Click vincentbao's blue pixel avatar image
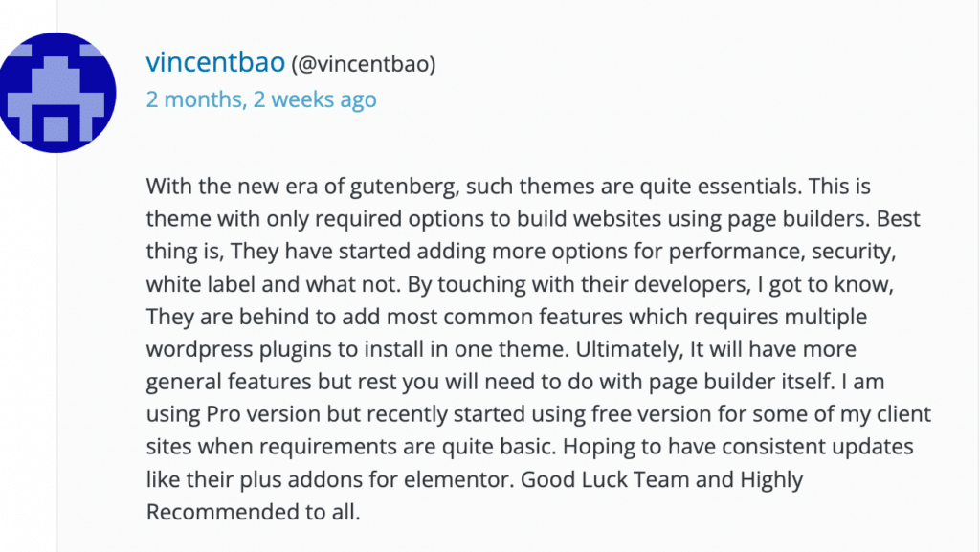 (56, 93)
